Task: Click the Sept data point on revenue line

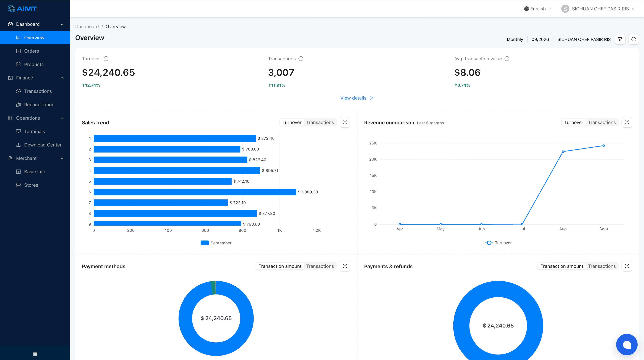Action: coord(604,145)
